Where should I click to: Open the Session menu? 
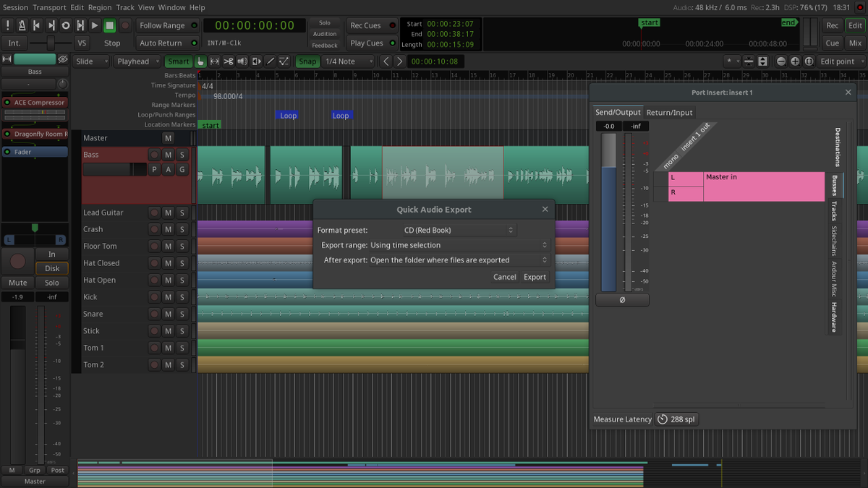coord(15,7)
